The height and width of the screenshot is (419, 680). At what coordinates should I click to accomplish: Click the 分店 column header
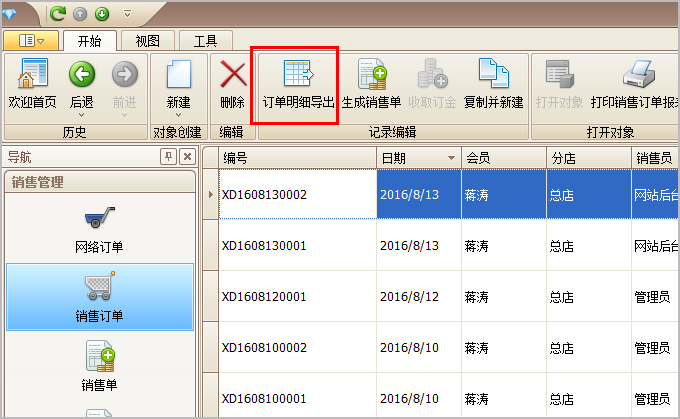588,158
